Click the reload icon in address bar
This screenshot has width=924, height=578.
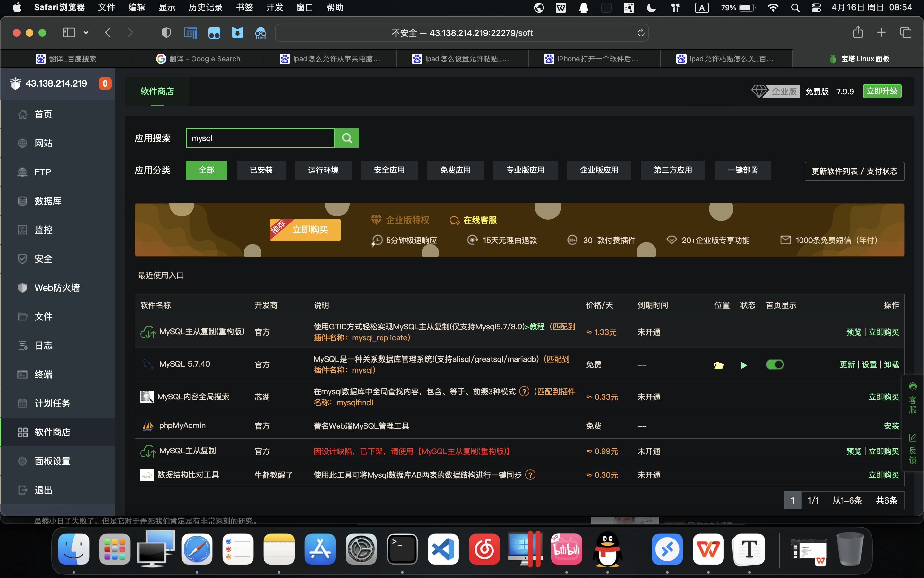641,33
